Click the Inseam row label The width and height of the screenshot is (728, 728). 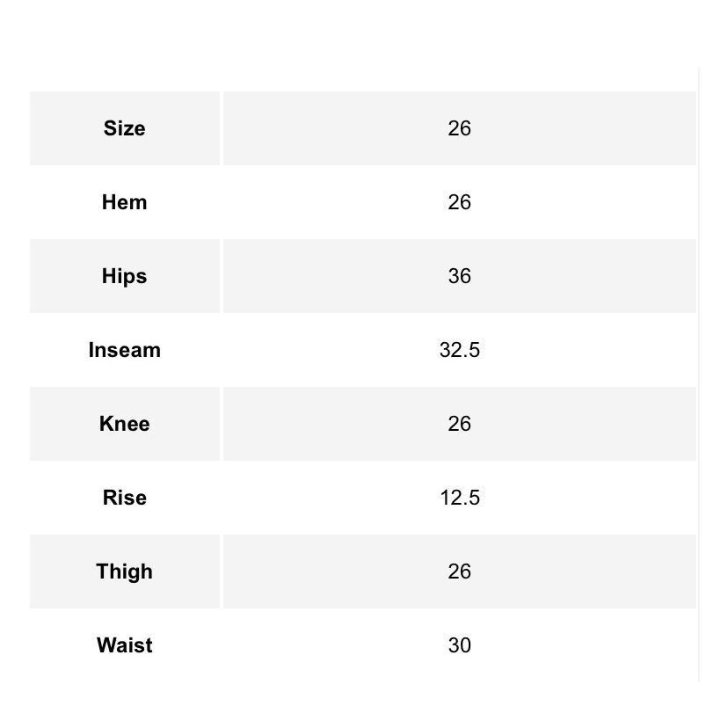coord(125,350)
